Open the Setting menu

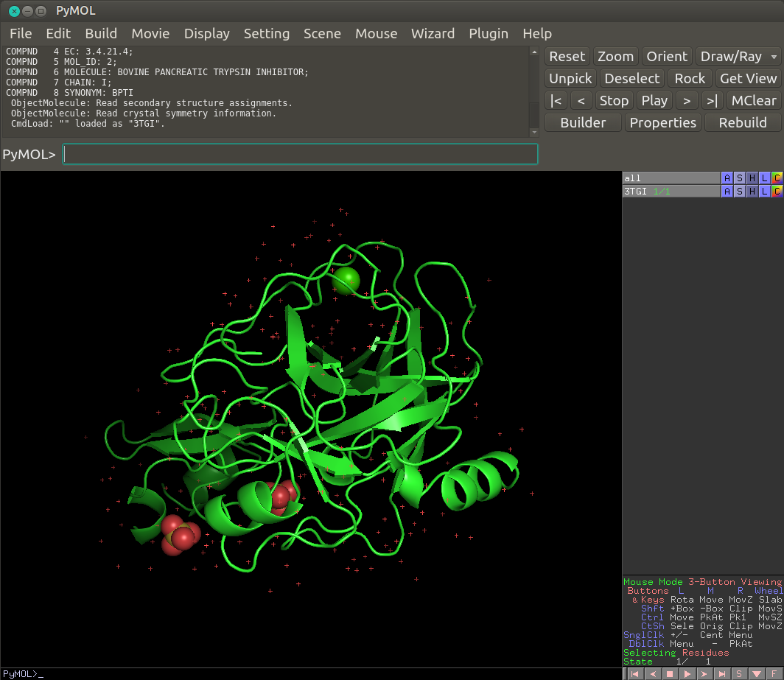click(x=267, y=33)
